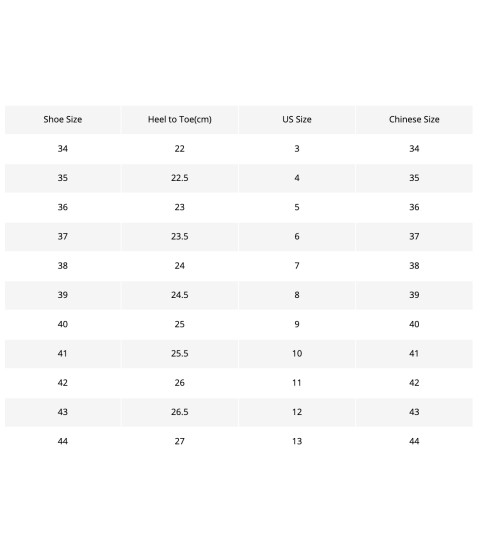
Task: Click the US Size column header
Action: point(297,119)
